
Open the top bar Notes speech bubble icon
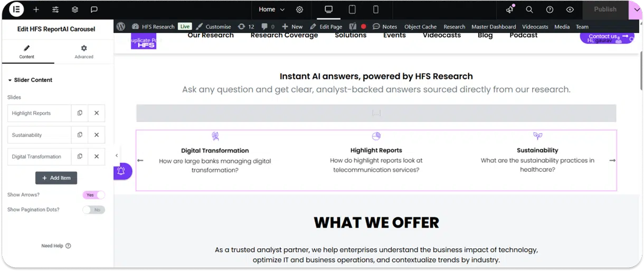[x=94, y=10]
